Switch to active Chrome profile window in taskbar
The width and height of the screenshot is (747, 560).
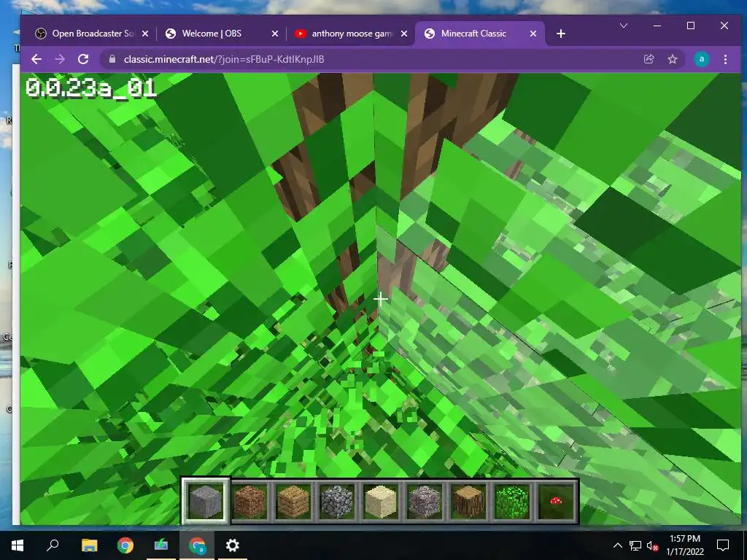197,545
